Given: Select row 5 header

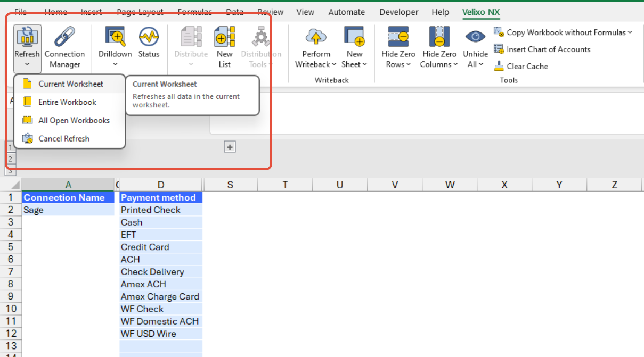Looking at the screenshot, I should tap(11, 247).
